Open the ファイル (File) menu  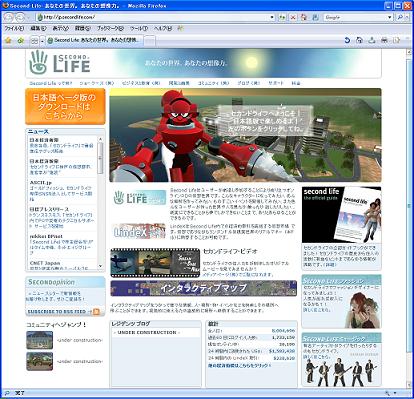(14, 29)
